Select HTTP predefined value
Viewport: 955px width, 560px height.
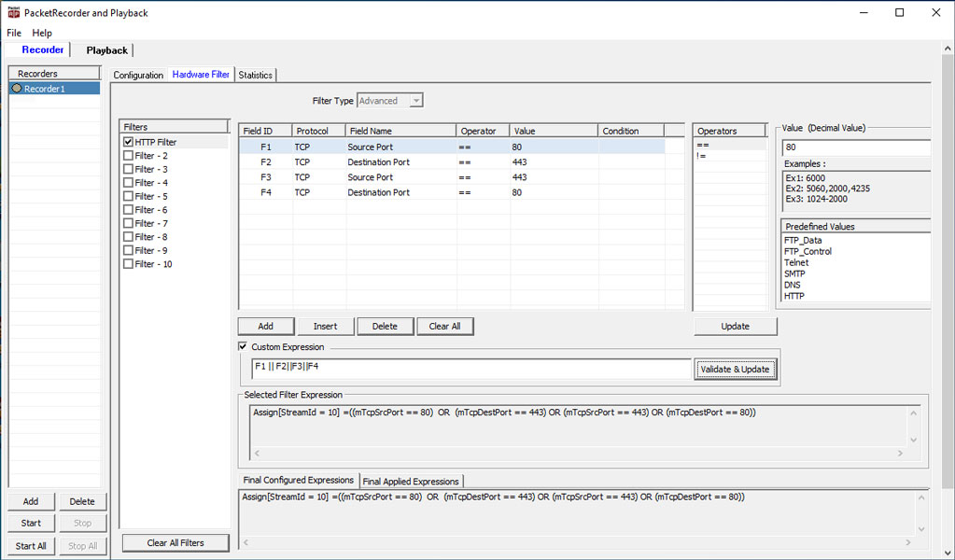point(794,296)
